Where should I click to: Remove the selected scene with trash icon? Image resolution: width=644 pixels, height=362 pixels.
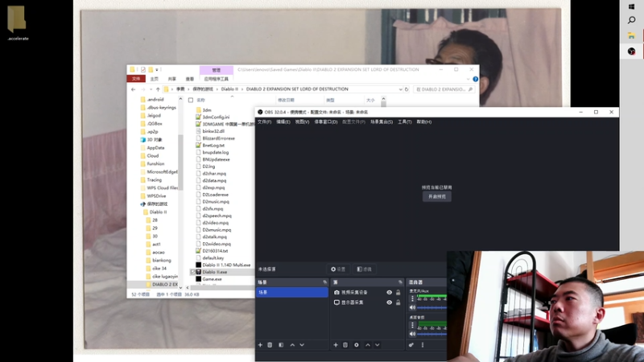tap(270, 345)
